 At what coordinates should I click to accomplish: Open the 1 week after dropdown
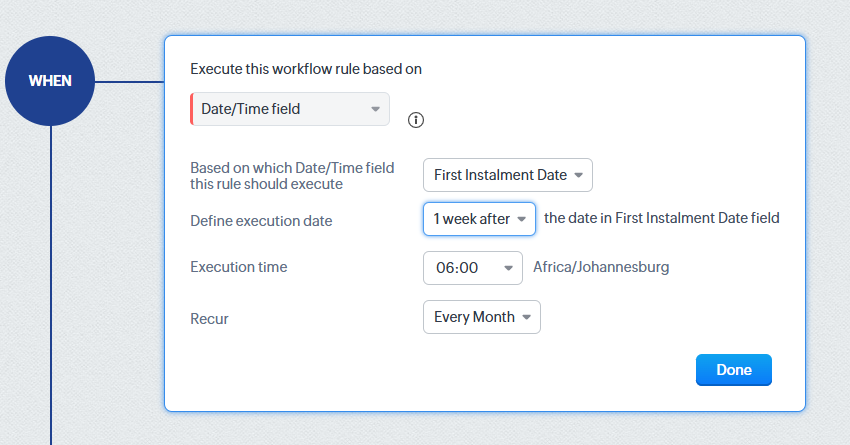(478, 219)
